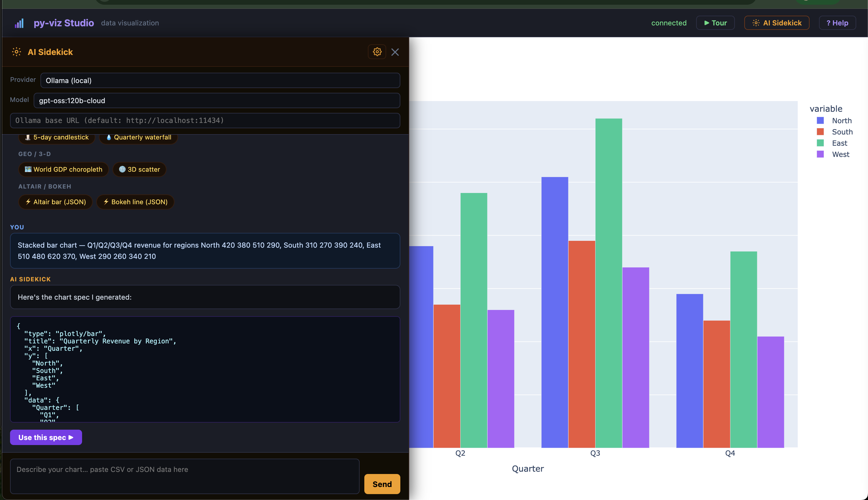Click the red South legend color swatch
868x500 pixels.
coord(820,132)
